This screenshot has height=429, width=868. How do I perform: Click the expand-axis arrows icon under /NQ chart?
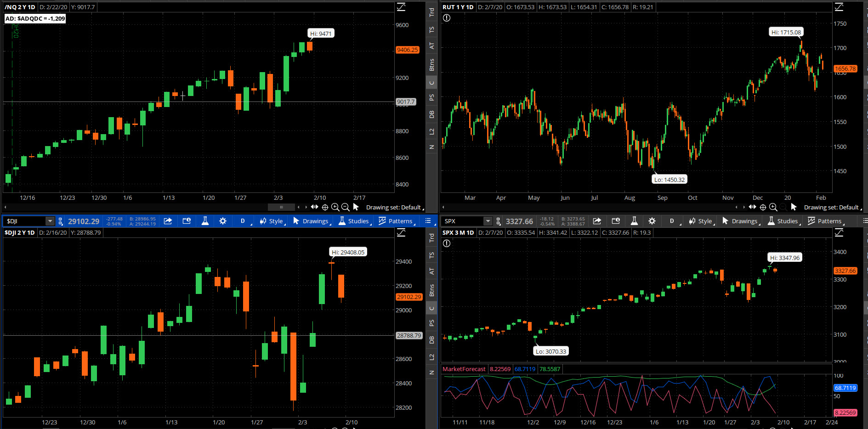pyautogui.click(x=315, y=207)
